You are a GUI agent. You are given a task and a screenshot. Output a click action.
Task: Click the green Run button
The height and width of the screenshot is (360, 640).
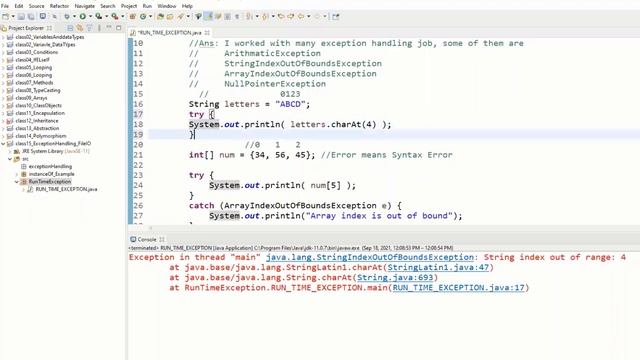[82, 16]
